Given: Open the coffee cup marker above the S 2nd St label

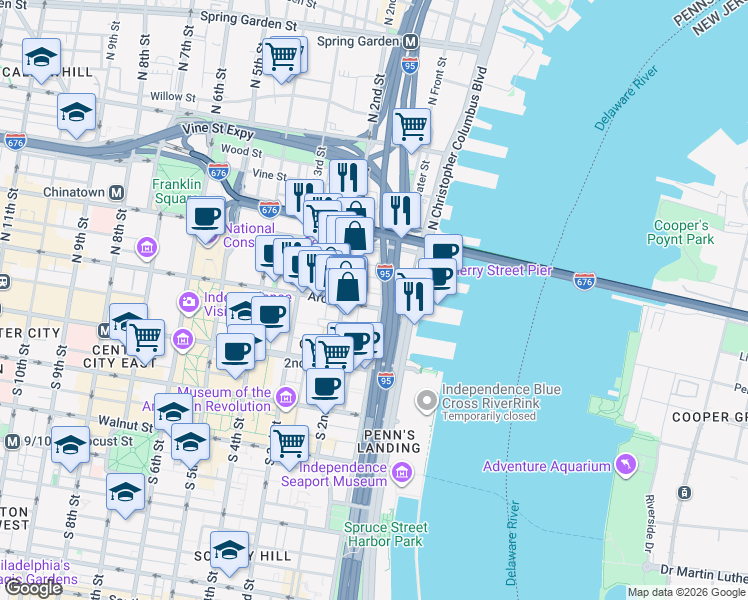Looking at the screenshot, I should tap(325, 389).
